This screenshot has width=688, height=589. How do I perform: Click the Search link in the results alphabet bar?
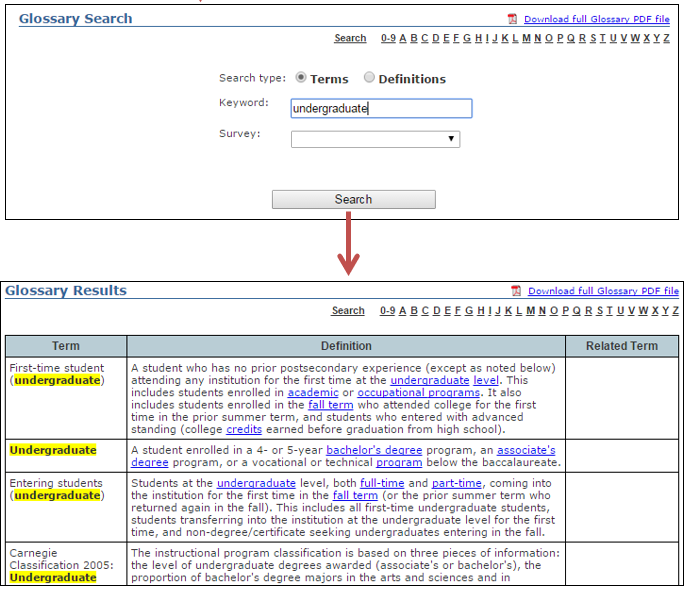click(x=348, y=311)
